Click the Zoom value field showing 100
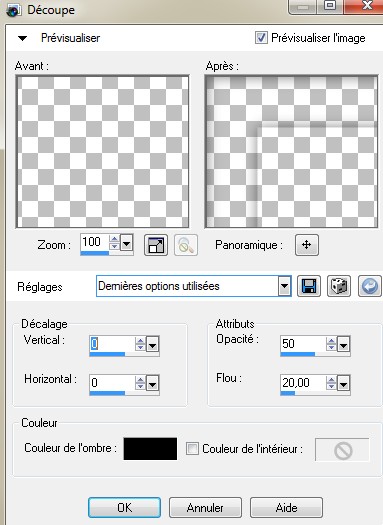Screen dimensions: 383x525 95,242
